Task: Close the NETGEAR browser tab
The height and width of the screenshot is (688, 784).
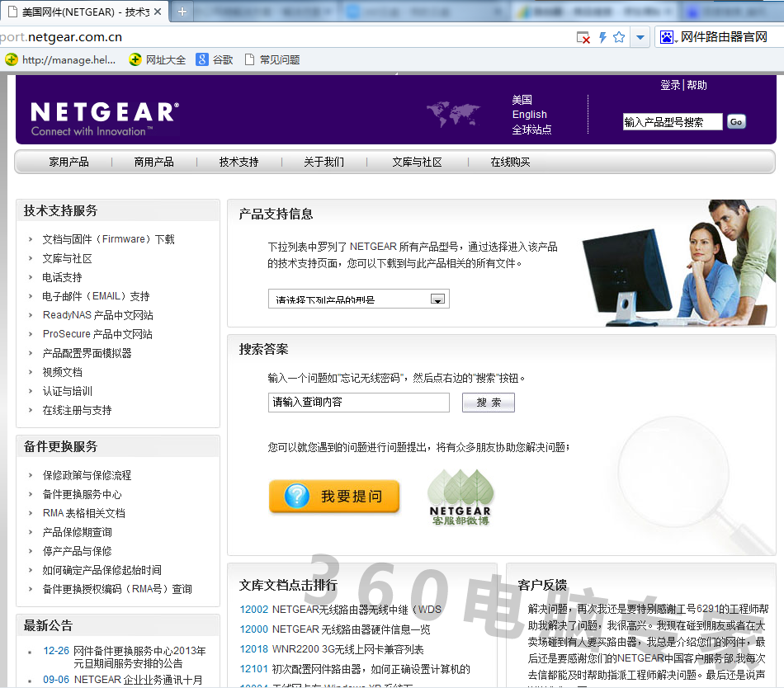Action: (x=158, y=12)
